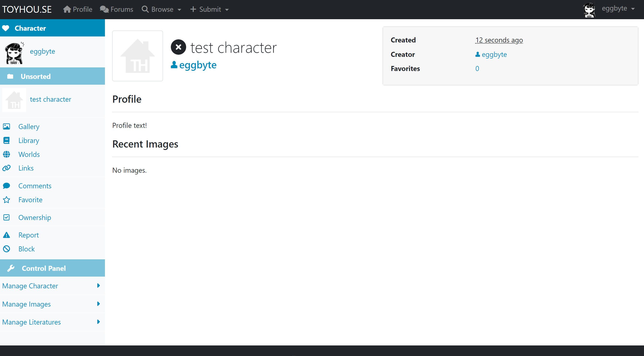This screenshot has height=356, width=644.
Task: Open the Browse dropdown in navbar
Action: [162, 10]
